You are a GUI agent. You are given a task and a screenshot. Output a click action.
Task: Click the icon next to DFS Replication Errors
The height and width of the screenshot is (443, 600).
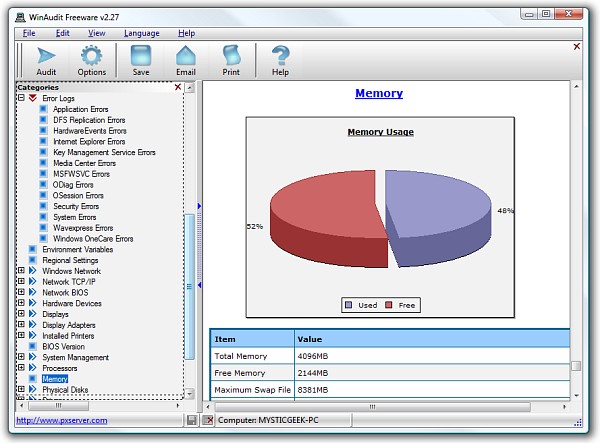(44, 120)
